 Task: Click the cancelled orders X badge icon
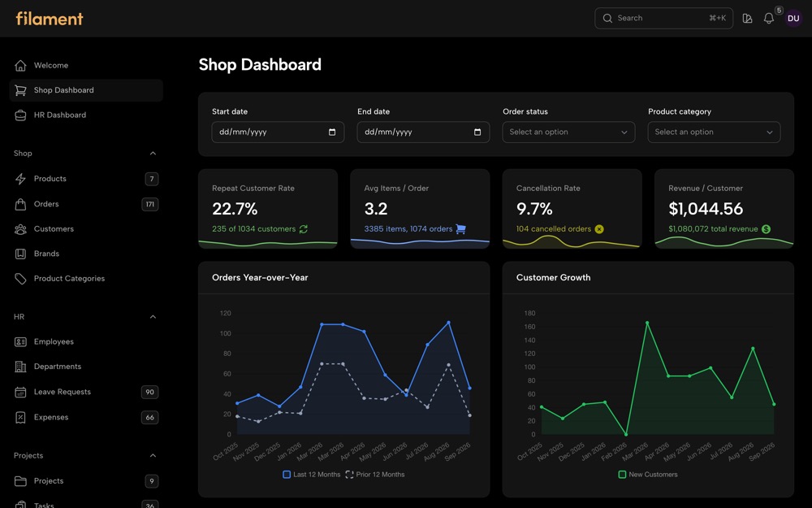(599, 229)
